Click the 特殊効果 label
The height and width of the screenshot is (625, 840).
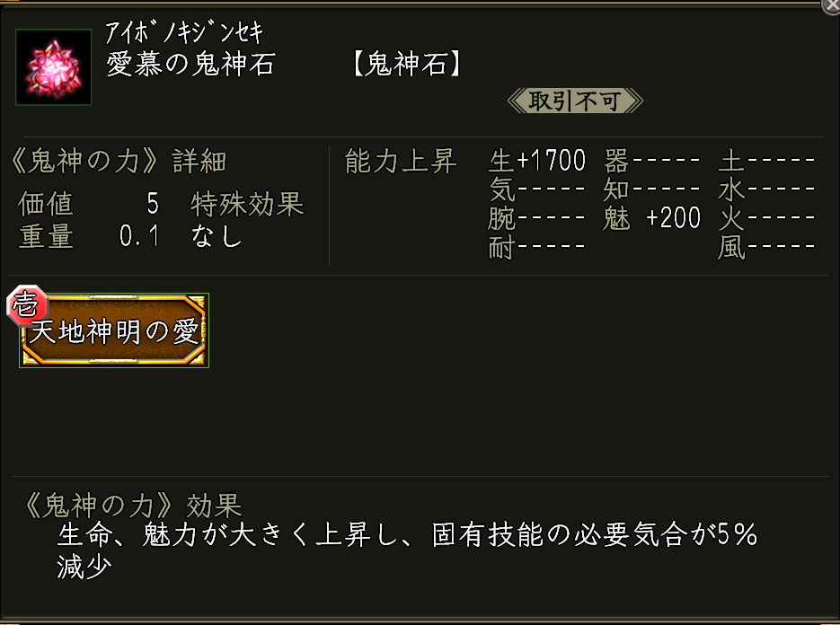[247, 204]
